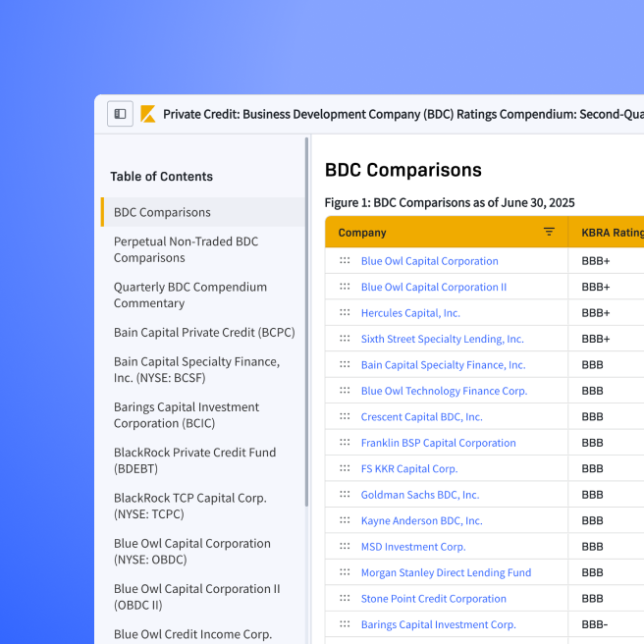The height and width of the screenshot is (644, 644).
Task: Click drag handle for Bain Capital Specialty Finance row
Action: (x=345, y=364)
